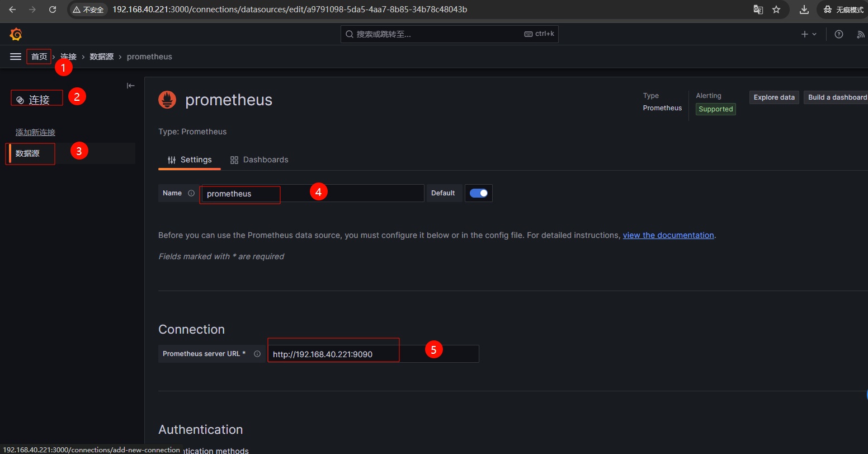868x454 pixels.
Task: Collapse the sidebar with dock icon
Action: pos(130,86)
